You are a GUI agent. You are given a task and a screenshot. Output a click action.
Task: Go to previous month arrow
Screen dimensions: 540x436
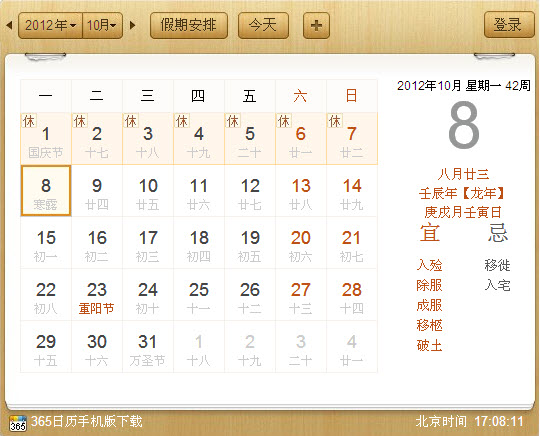(9, 25)
